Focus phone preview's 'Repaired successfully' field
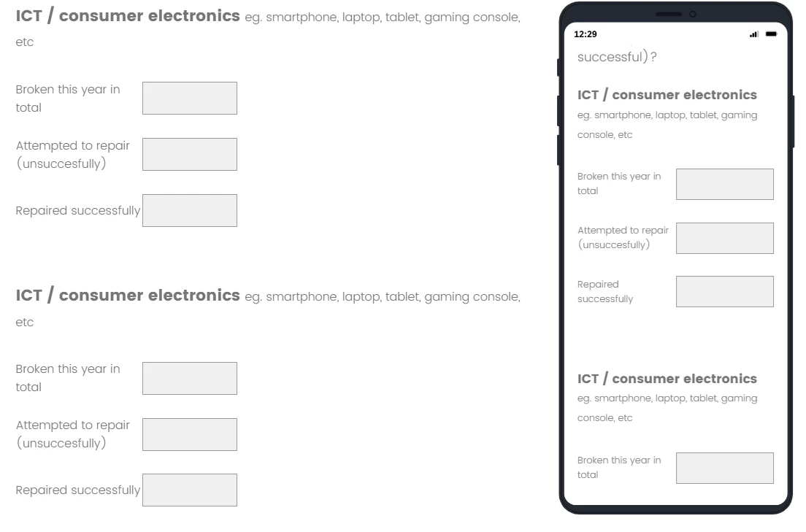 coord(725,291)
